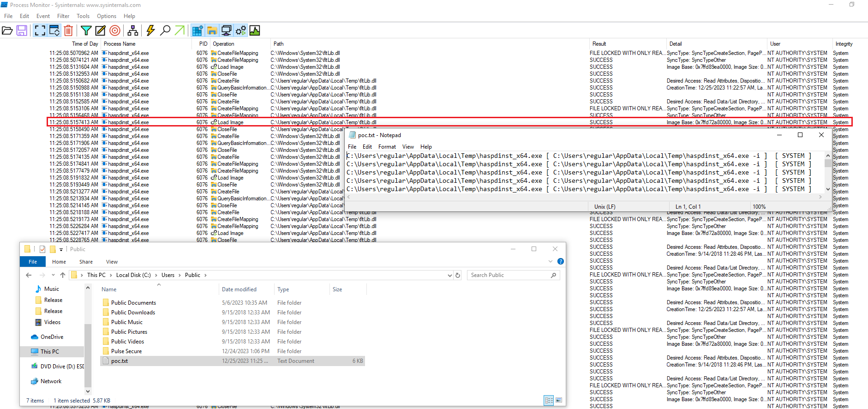868x409 pixels.
Task: Open Process Monitor's Options menu
Action: [107, 16]
